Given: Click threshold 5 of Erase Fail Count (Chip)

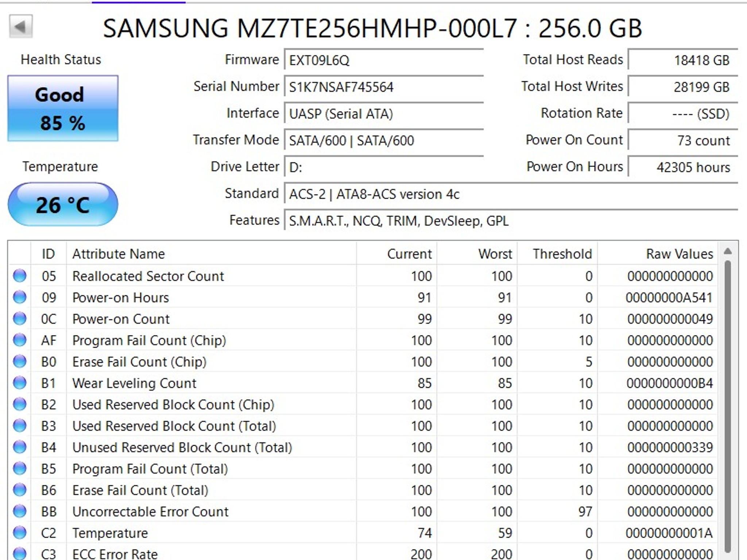Looking at the screenshot, I should pos(589,362).
